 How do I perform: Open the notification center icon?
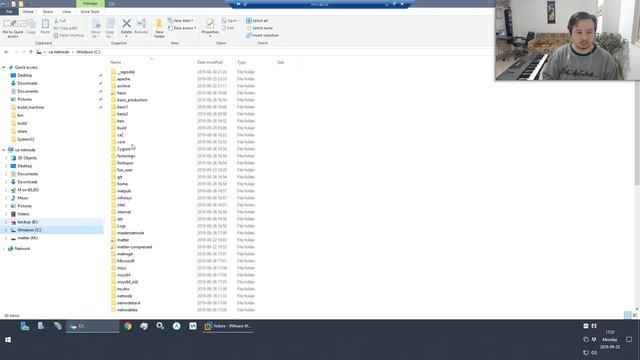(629, 340)
